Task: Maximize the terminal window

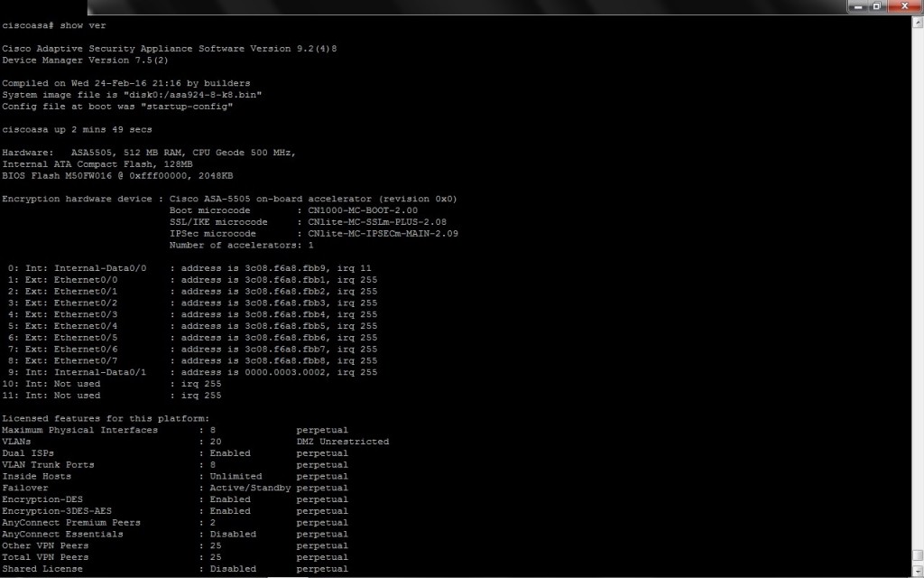Action: tap(877, 6)
